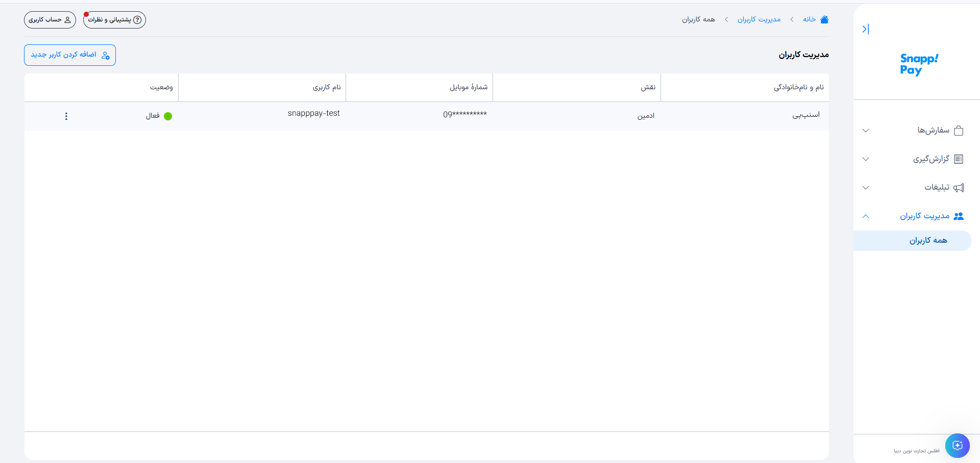This screenshot has width=980, height=463.
Task: Click the add-user icon in the new user button
Action: pyautogui.click(x=106, y=55)
